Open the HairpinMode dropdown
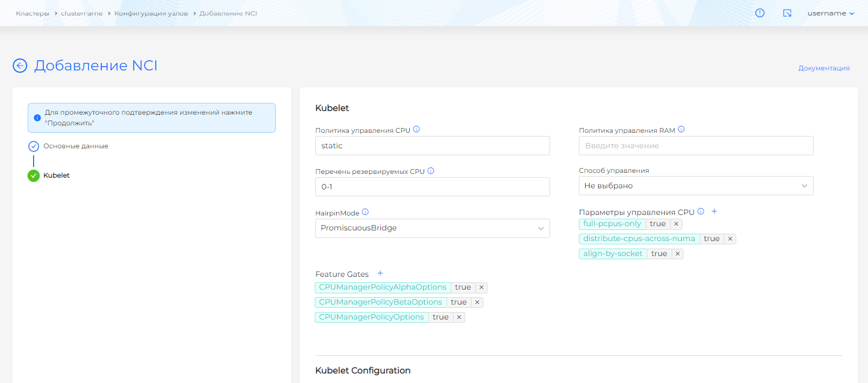Viewport: 868px width, 383px height. tap(432, 228)
